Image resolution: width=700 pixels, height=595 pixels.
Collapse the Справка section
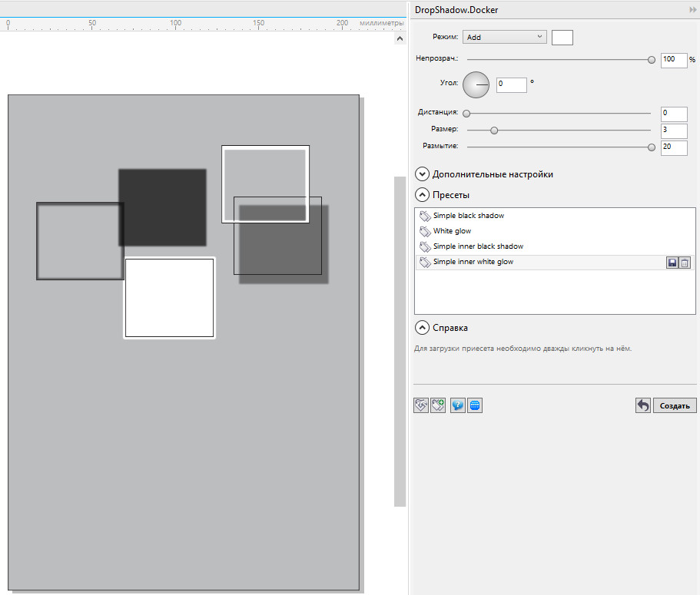(422, 328)
